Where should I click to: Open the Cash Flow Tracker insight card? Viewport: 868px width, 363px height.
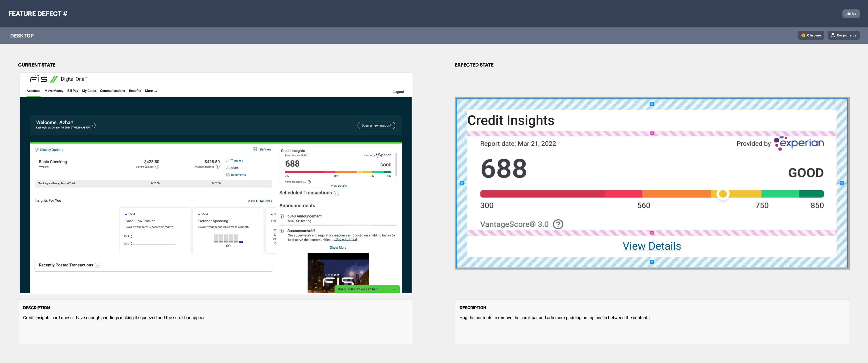(x=155, y=231)
